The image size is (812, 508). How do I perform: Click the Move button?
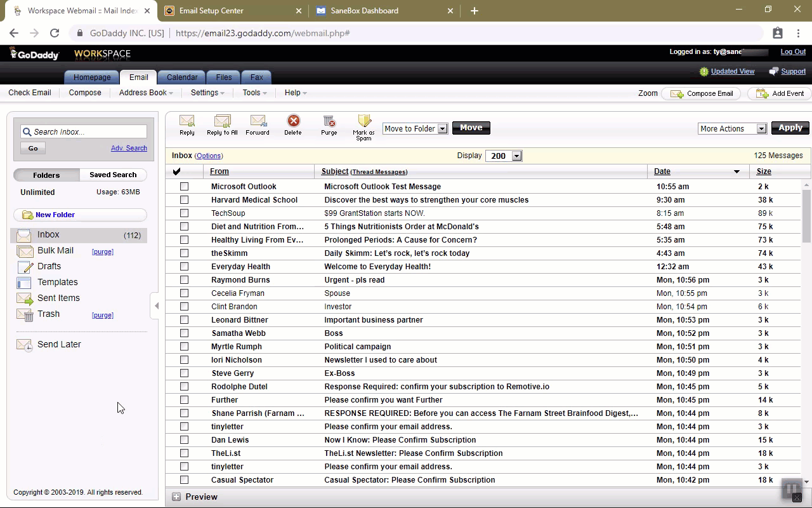471,128
